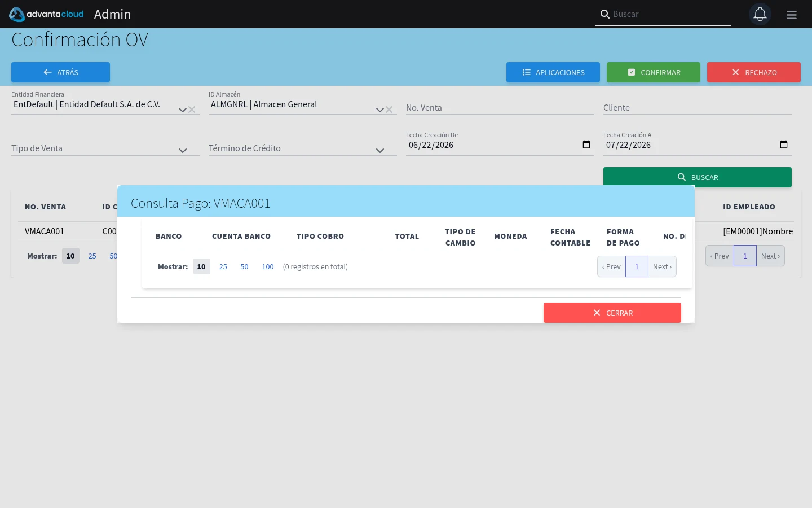Click Prev in the background table pagination

click(x=720, y=256)
